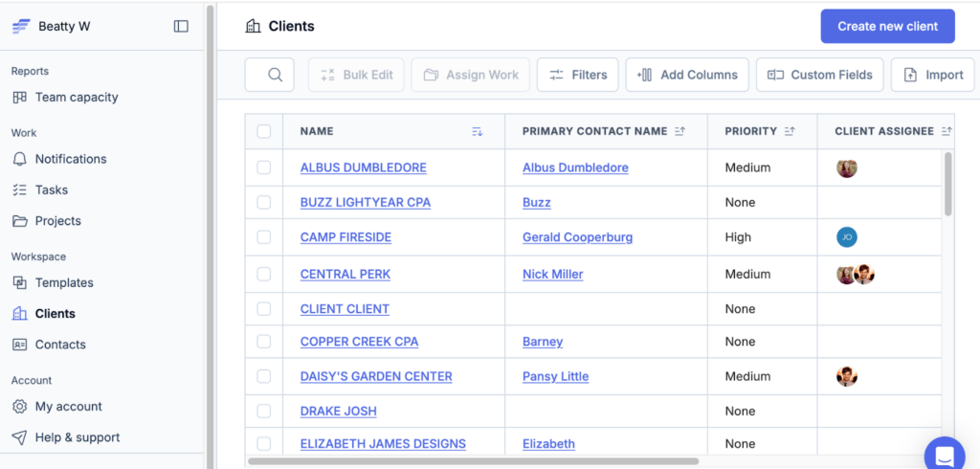980x469 pixels.
Task: Open the CLIENT CLIENT client link
Action: (345, 309)
